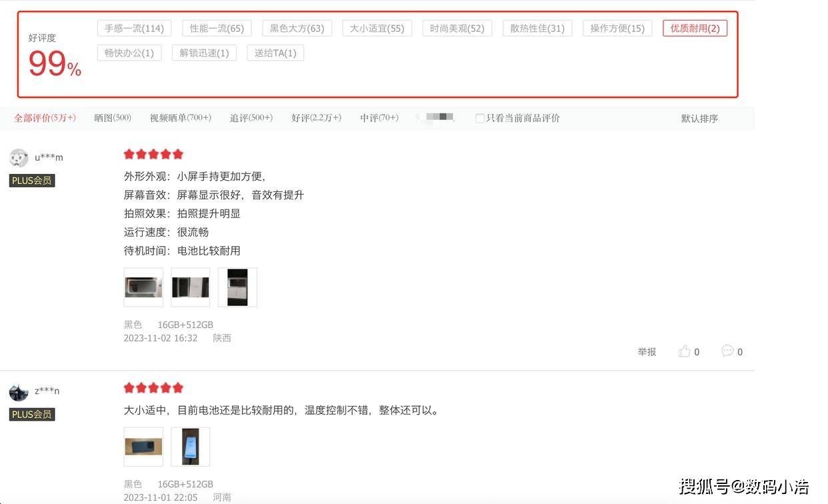828x504 pixels.
Task: Open first photo thumbnail in u***m review
Action: click(x=143, y=287)
